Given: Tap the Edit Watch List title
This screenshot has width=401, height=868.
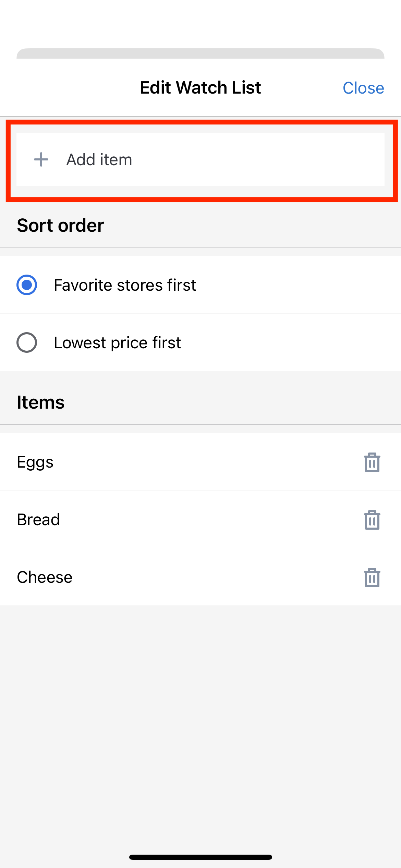Looking at the screenshot, I should point(200,87).
